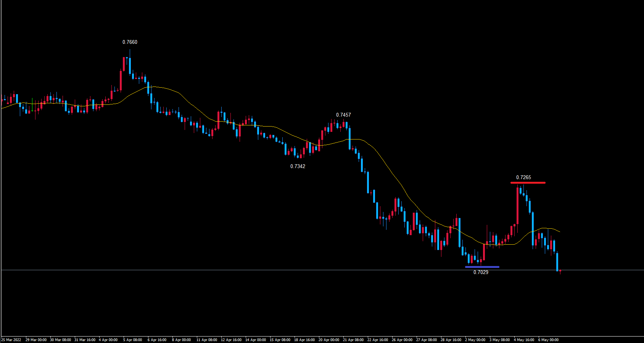Click the 0.7342 swing low label
This screenshot has height=343, width=644.
(298, 167)
